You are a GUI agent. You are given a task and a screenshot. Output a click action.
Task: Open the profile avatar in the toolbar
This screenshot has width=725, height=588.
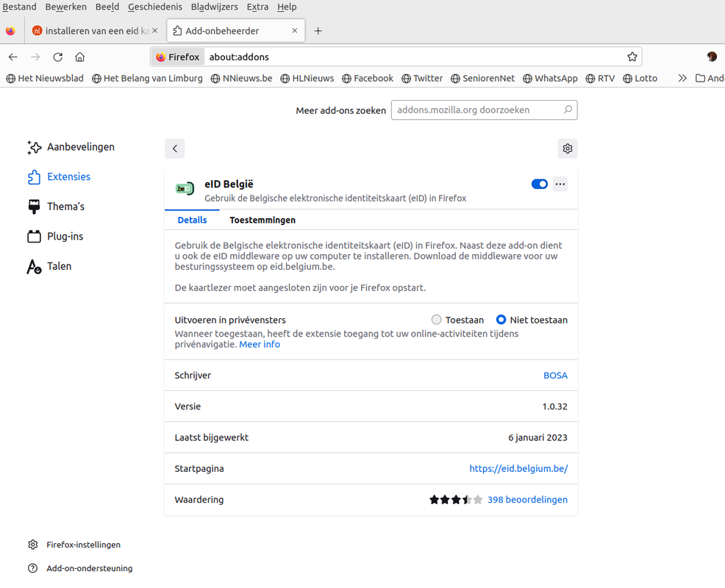pyautogui.click(x=712, y=57)
